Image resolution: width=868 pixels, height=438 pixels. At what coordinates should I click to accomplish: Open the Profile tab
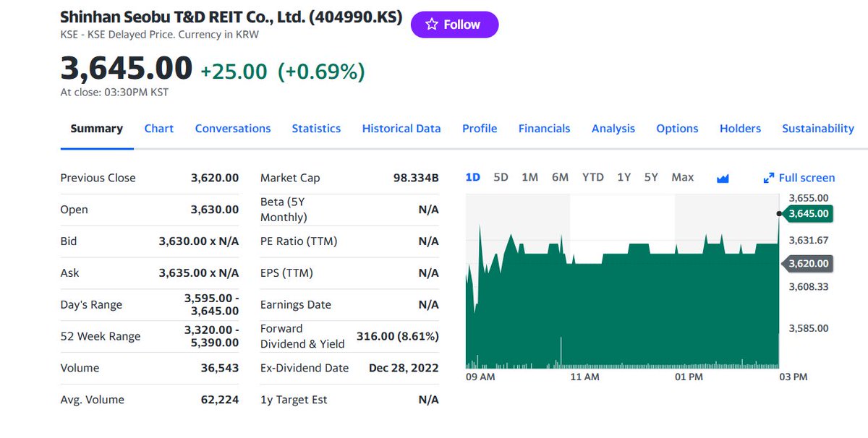coord(480,129)
